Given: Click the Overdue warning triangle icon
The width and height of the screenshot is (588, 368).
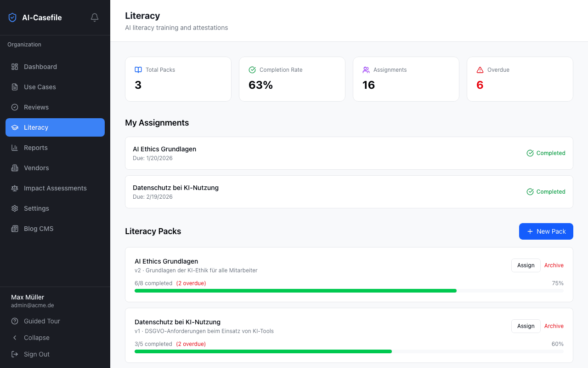Looking at the screenshot, I should [x=480, y=69].
